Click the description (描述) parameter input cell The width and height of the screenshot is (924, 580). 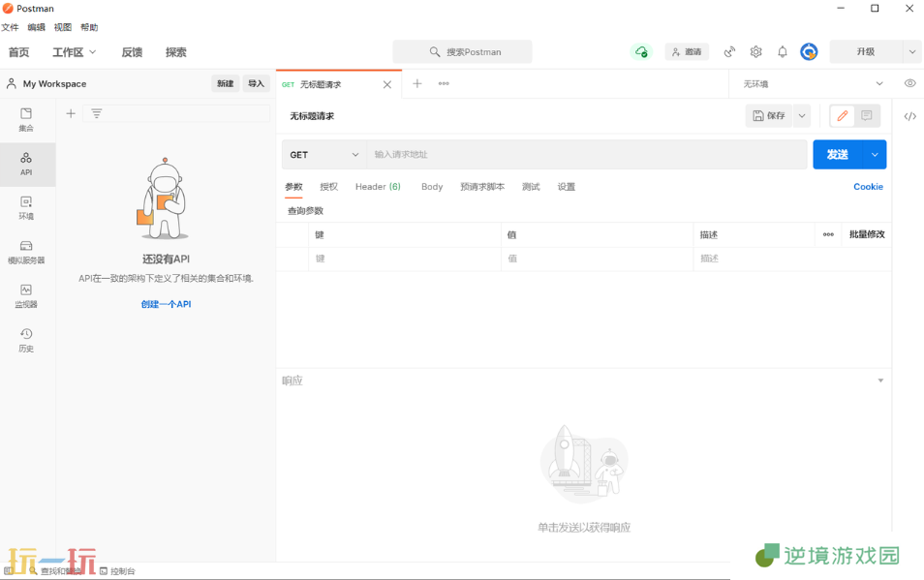(x=792, y=259)
